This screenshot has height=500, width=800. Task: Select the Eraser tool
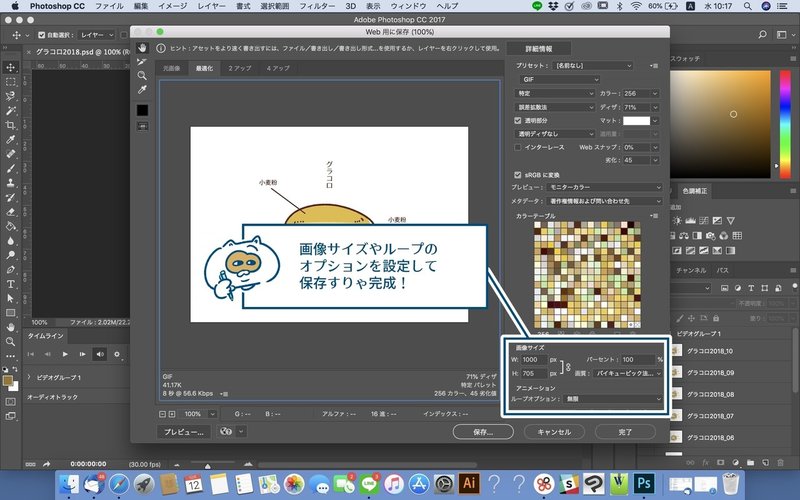click(x=10, y=212)
